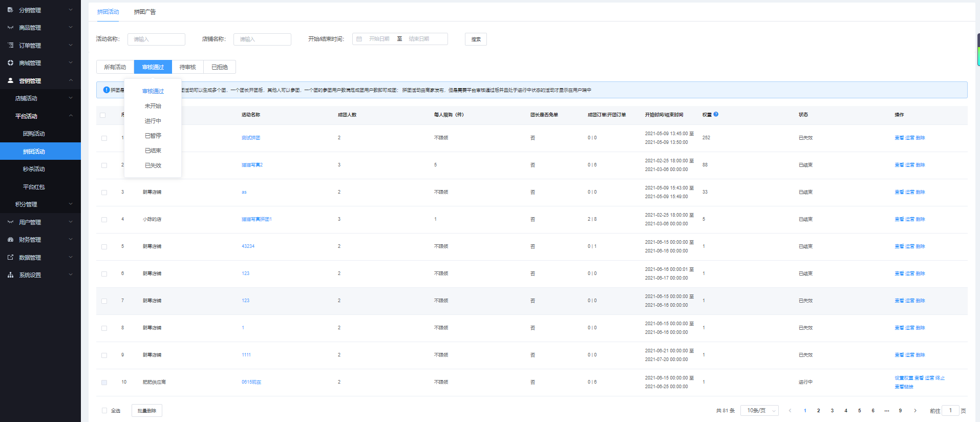Open the 10条/页 page size dropdown
The height and width of the screenshot is (422, 980).
[x=760, y=411]
